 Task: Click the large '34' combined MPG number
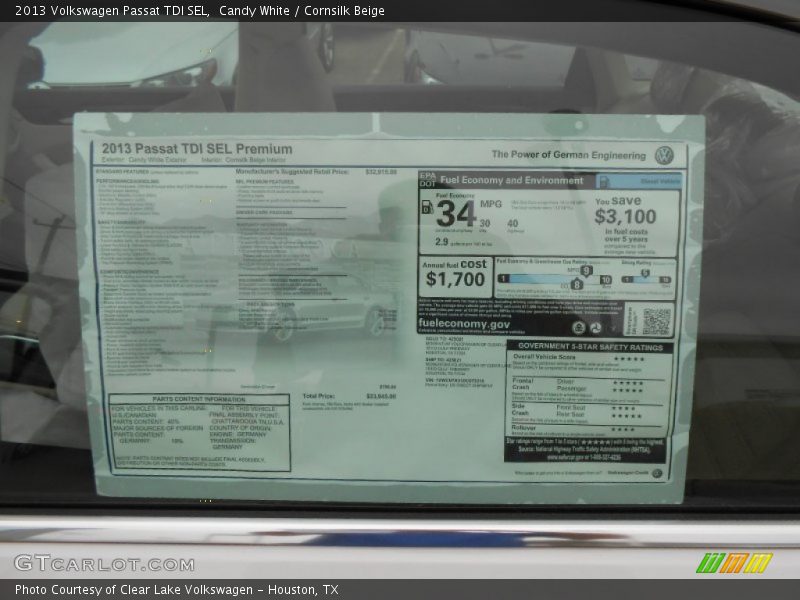(456, 214)
